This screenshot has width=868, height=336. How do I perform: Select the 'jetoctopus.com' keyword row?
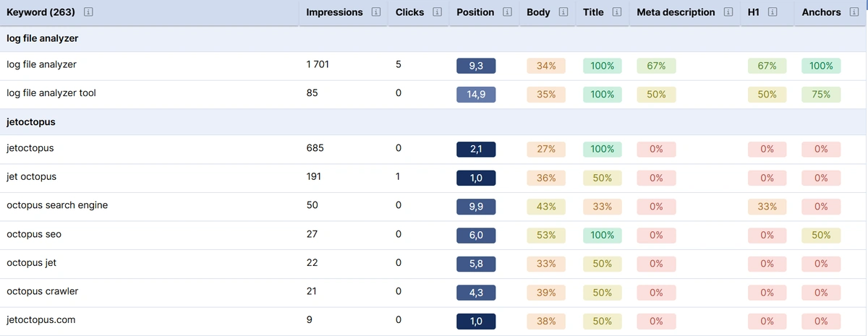pos(41,319)
